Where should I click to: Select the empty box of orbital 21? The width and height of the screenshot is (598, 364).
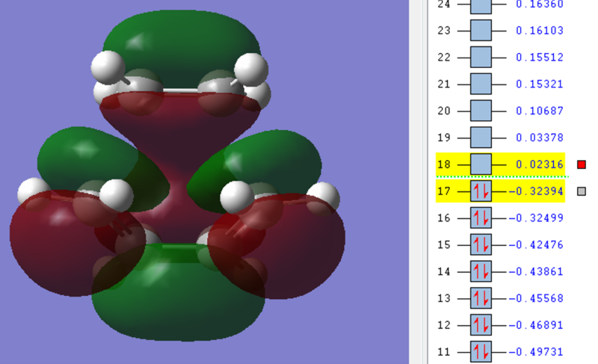pyautogui.click(x=481, y=84)
